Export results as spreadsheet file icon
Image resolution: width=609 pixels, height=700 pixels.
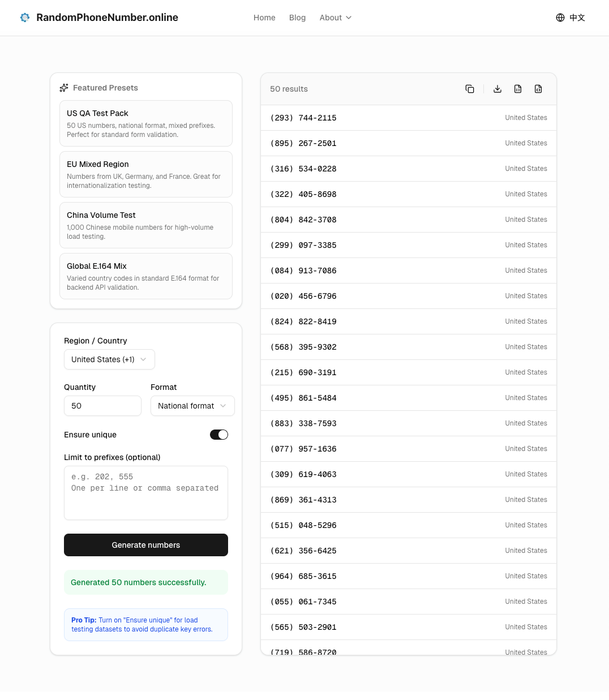(x=518, y=89)
